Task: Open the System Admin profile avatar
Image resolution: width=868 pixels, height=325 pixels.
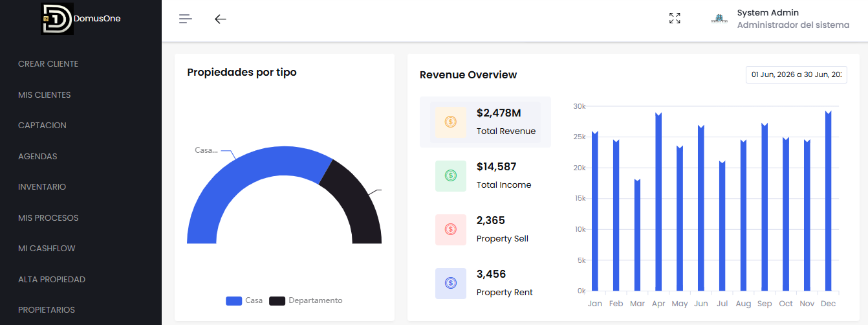Action: pyautogui.click(x=719, y=18)
